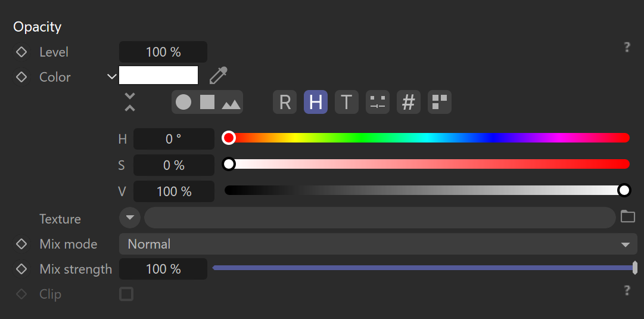Toggle the Mix strength keyframe diamond

click(x=21, y=270)
